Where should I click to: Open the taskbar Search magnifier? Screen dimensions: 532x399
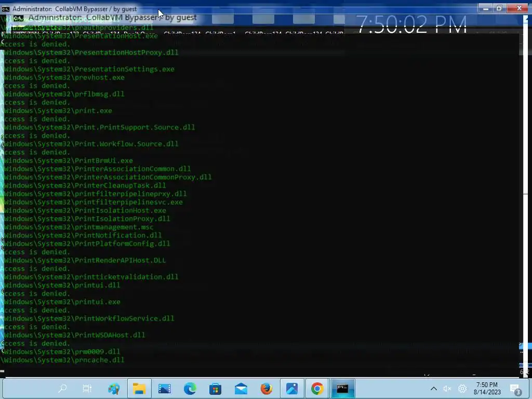62,389
